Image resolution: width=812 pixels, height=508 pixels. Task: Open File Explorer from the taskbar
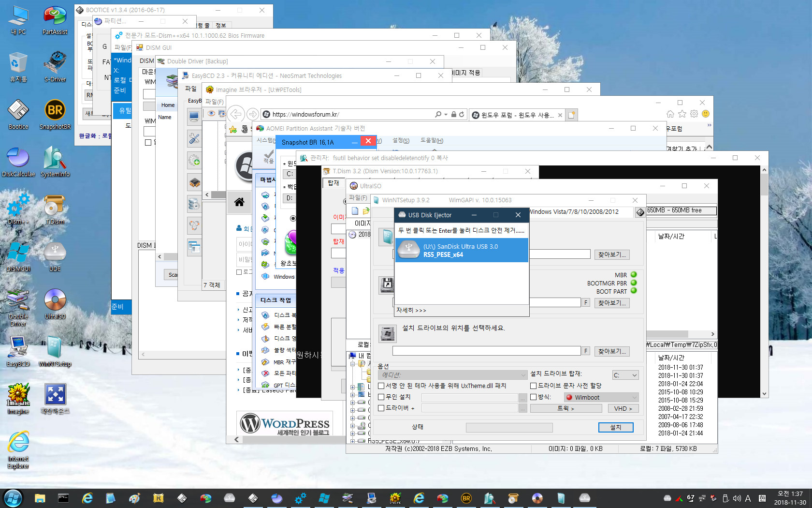(40, 498)
